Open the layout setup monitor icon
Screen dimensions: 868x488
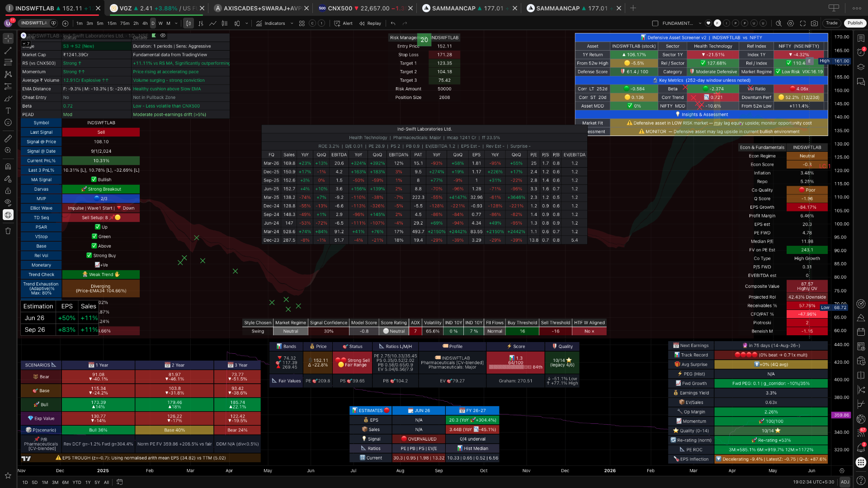click(834, 8)
